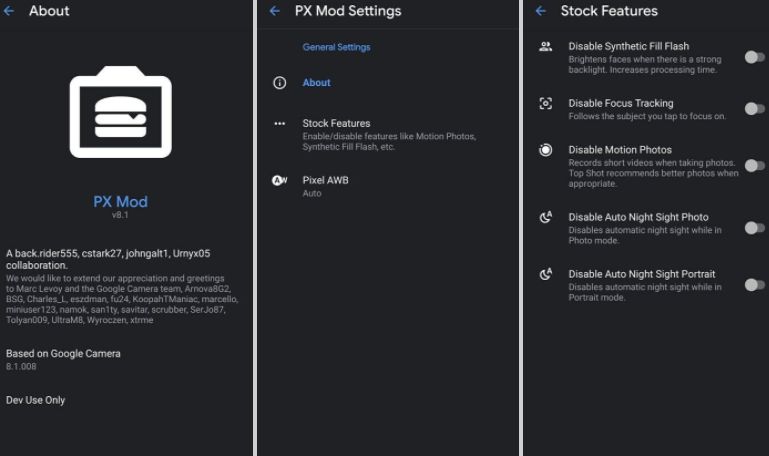The image size is (769, 456).
Task: Tap the back arrow on About screen
Action: (10, 11)
